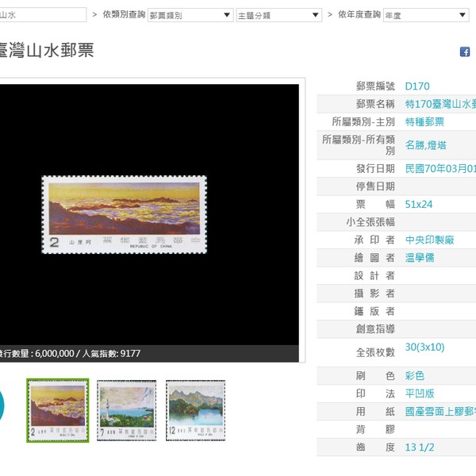Select the 12-dollar lake stamp thumbnail
Viewport: 476px width, 476px height.
[x=195, y=410]
